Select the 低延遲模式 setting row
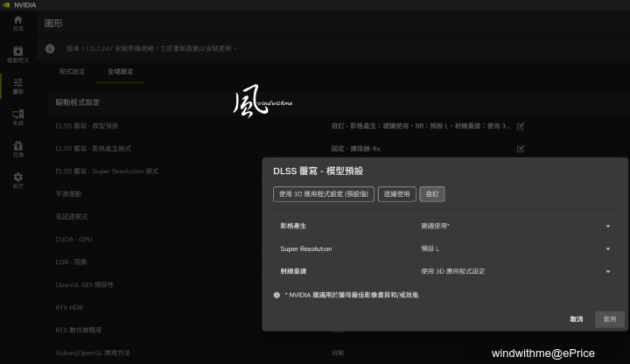This screenshot has height=364, width=630. (x=72, y=216)
